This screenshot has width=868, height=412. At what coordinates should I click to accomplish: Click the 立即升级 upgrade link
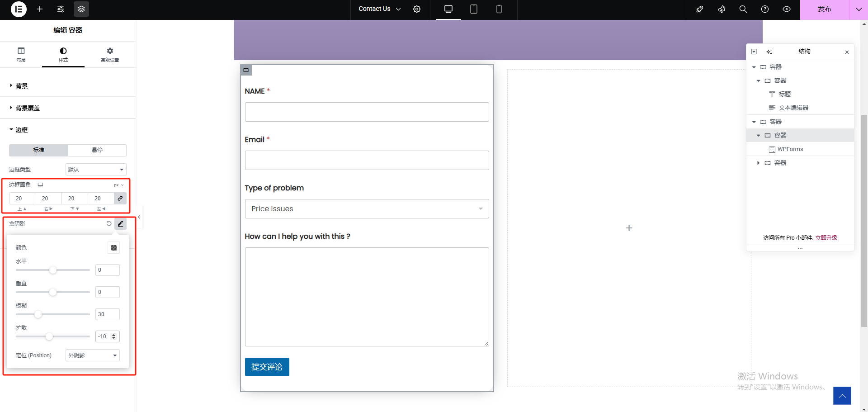[826, 237]
